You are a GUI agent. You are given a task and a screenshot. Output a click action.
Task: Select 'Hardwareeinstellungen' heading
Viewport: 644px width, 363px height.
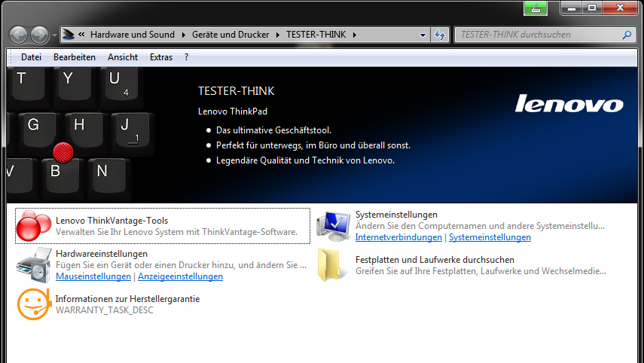(x=102, y=254)
